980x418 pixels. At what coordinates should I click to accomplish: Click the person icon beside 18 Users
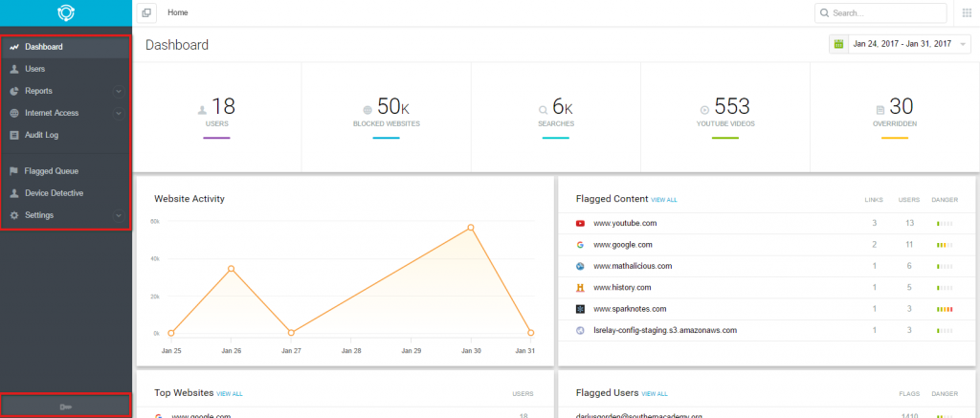click(202, 111)
